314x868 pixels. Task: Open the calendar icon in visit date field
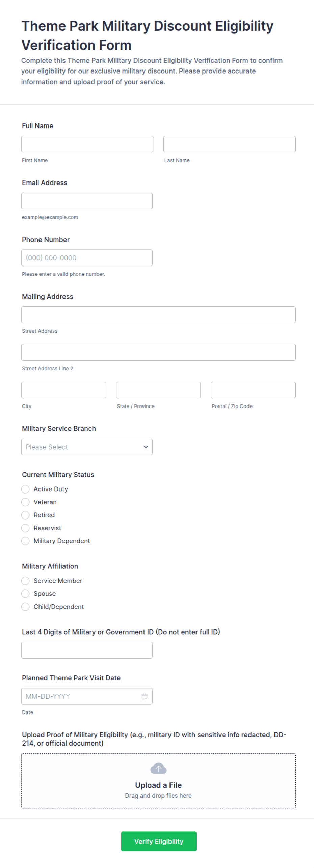(145, 696)
